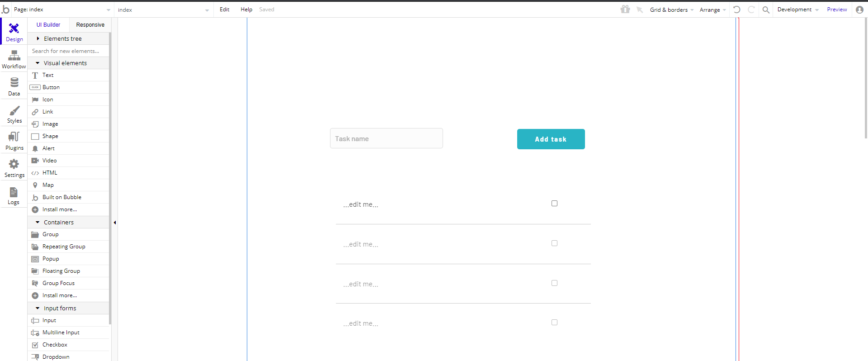This screenshot has width=868, height=361.
Task: Open the Styles section
Action: [14, 114]
